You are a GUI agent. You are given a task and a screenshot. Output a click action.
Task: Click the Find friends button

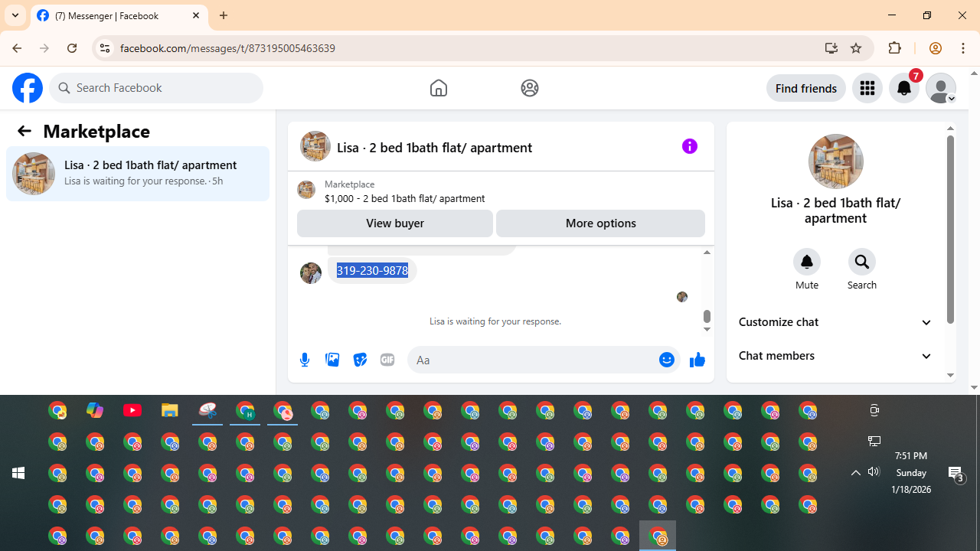tap(806, 88)
